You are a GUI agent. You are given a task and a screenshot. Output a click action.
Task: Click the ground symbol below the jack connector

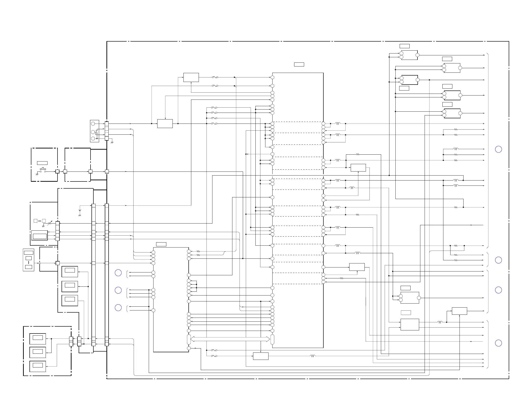tap(112, 142)
